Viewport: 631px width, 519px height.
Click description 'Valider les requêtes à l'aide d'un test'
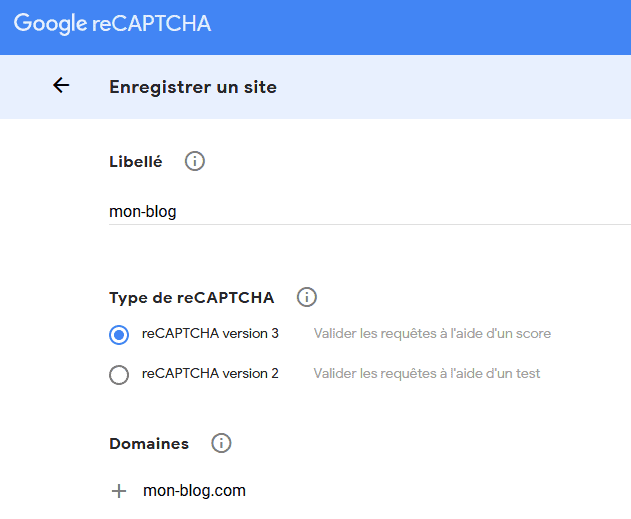point(427,373)
